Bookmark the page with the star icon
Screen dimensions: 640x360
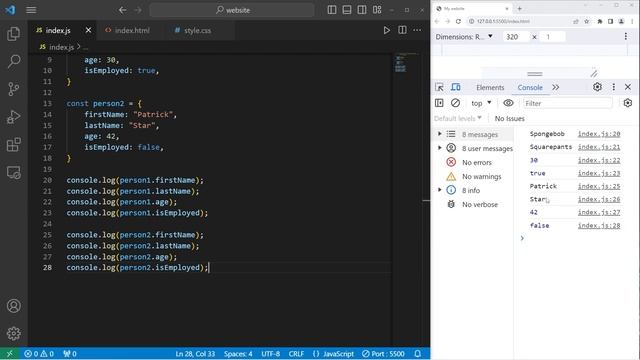click(x=587, y=21)
